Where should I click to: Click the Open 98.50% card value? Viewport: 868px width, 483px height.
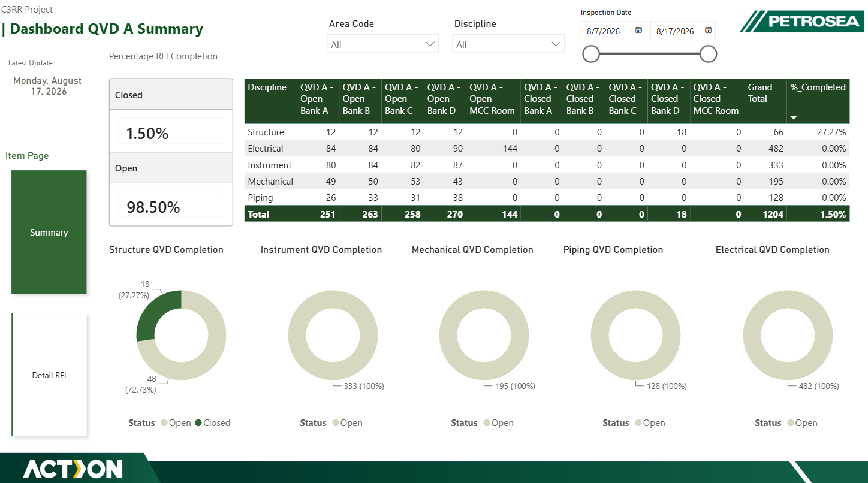[x=153, y=207]
